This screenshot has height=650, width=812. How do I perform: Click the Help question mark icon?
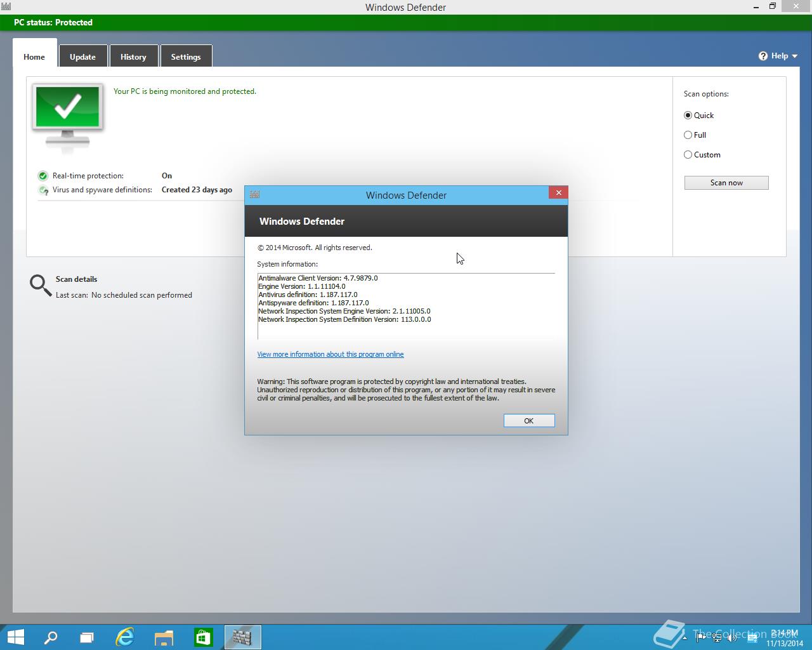[x=763, y=56]
